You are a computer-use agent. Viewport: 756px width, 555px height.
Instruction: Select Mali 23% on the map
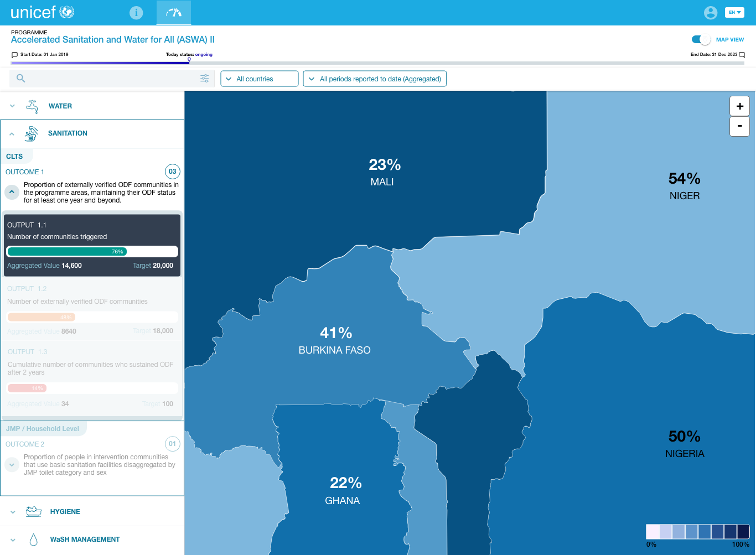(x=384, y=172)
